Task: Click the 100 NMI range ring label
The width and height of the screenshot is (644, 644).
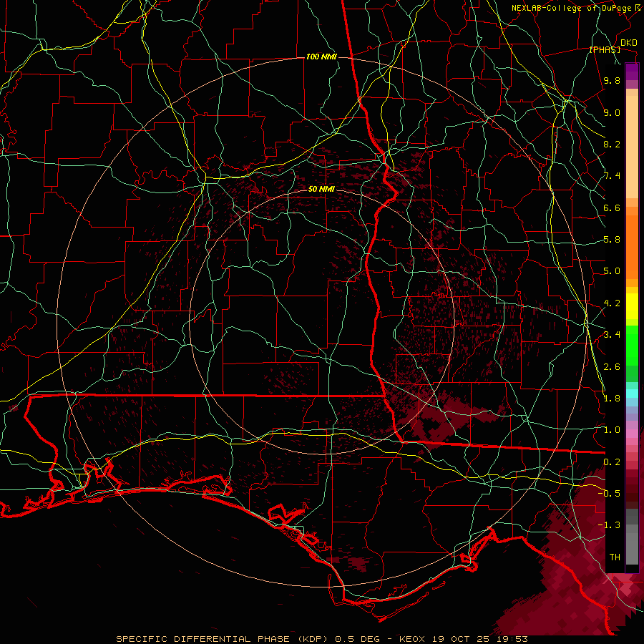Action: click(321, 57)
